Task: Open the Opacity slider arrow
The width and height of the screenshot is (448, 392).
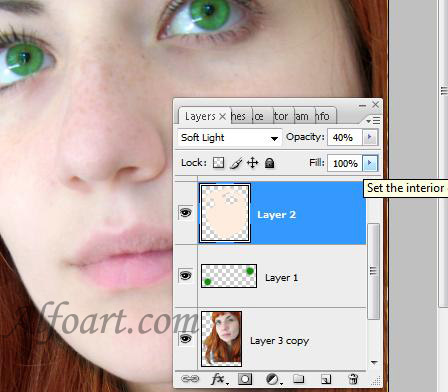Action: (x=370, y=137)
